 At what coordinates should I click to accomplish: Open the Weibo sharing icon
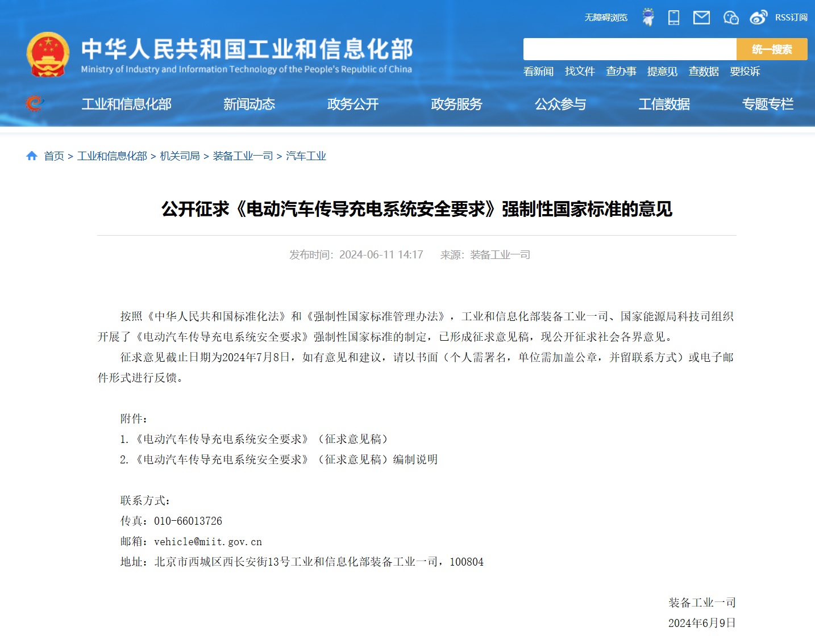click(758, 18)
